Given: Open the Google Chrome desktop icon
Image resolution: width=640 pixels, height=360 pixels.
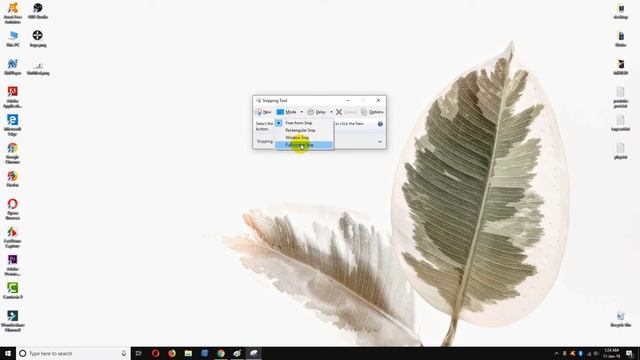Looking at the screenshot, I should (x=13, y=153).
